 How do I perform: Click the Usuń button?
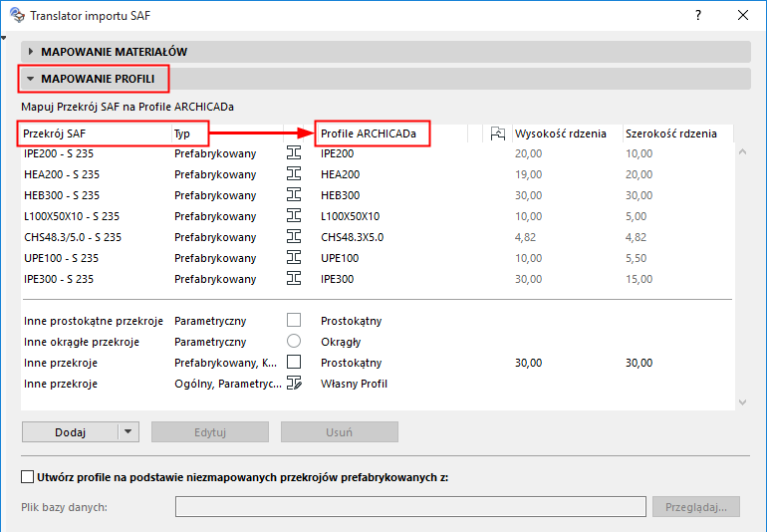click(x=339, y=431)
